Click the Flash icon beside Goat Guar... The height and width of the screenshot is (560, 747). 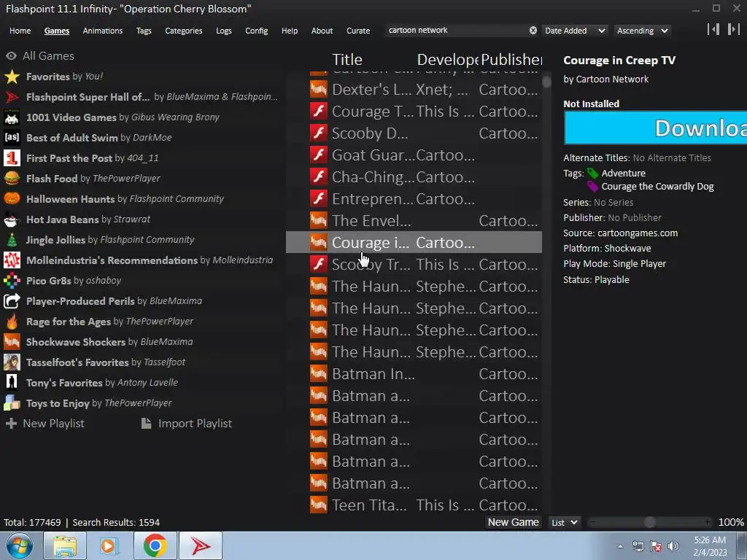(x=319, y=155)
